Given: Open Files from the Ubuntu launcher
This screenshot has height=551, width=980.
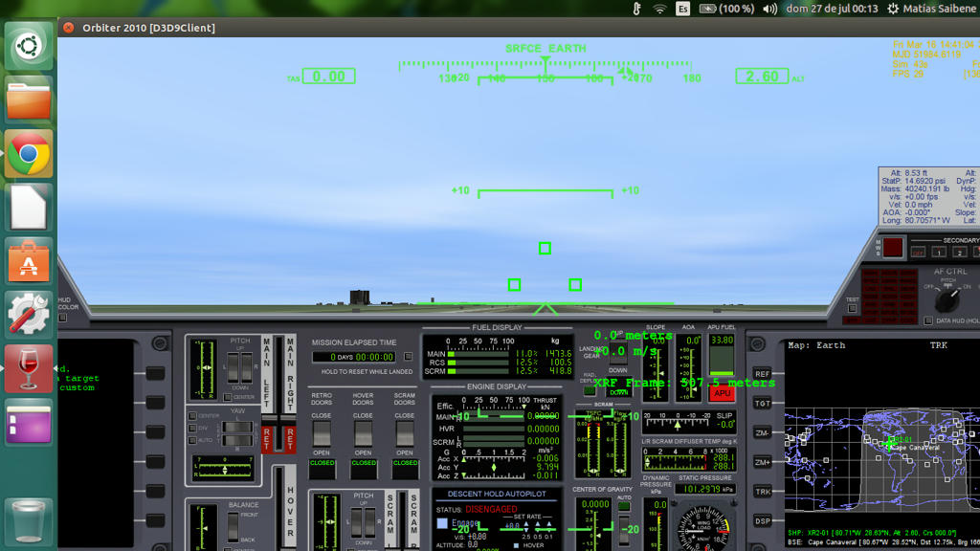Looking at the screenshot, I should [29, 99].
